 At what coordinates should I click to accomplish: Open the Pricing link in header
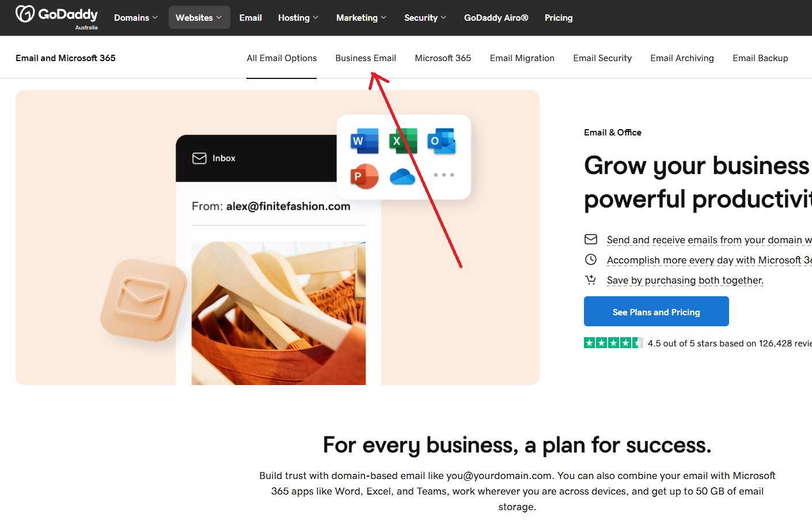tap(559, 18)
